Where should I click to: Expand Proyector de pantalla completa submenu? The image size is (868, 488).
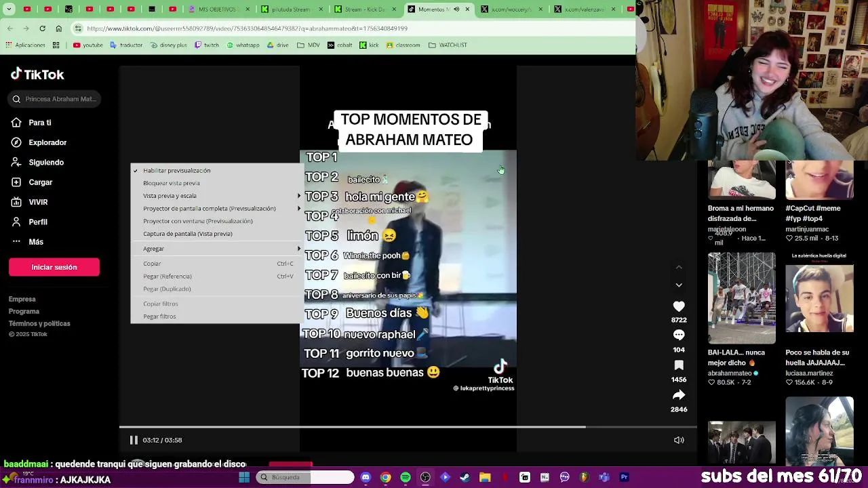click(x=216, y=209)
